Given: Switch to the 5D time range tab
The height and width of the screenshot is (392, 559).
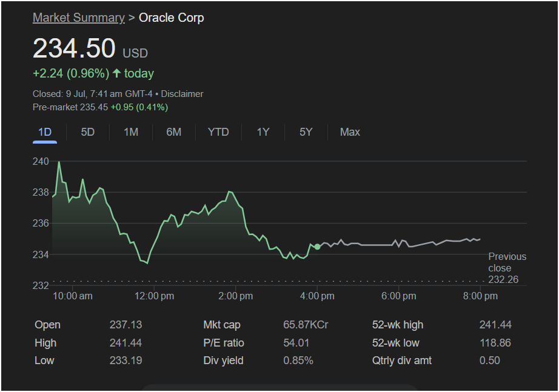Looking at the screenshot, I should (x=88, y=132).
